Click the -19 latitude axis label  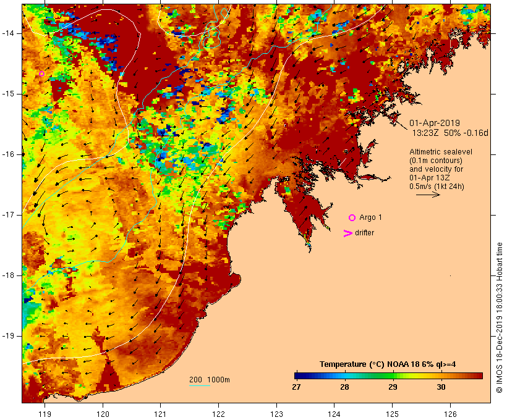click(8, 336)
